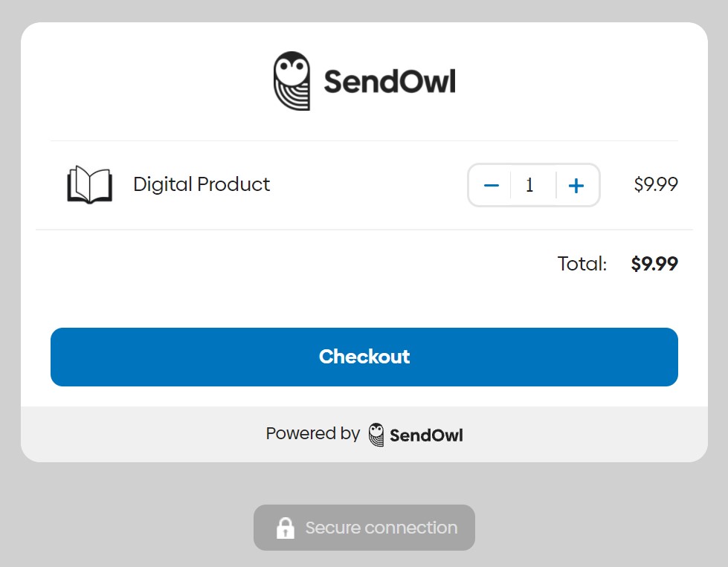Click the SendOwl owl logo in header

pos(291,82)
